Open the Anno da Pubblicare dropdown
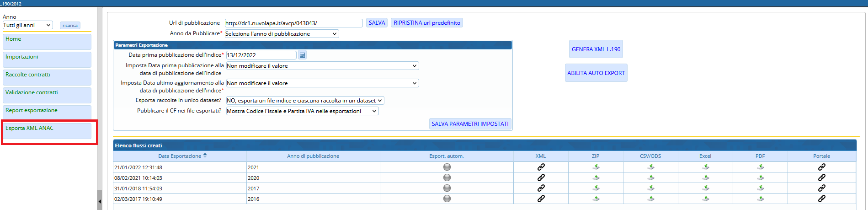Viewport: 868px width, 210px height. click(282, 34)
